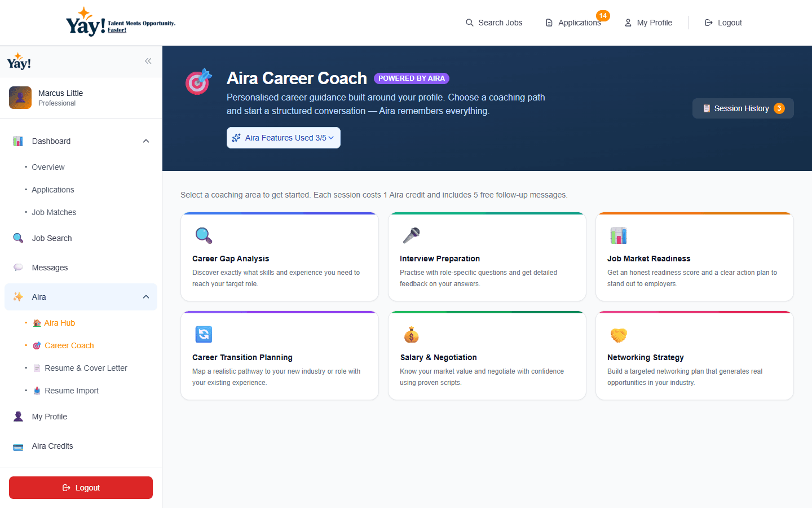The height and width of the screenshot is (508, 812).
Task: Open the Aira Features Used dropdown
Action: (x=283, y=138)
